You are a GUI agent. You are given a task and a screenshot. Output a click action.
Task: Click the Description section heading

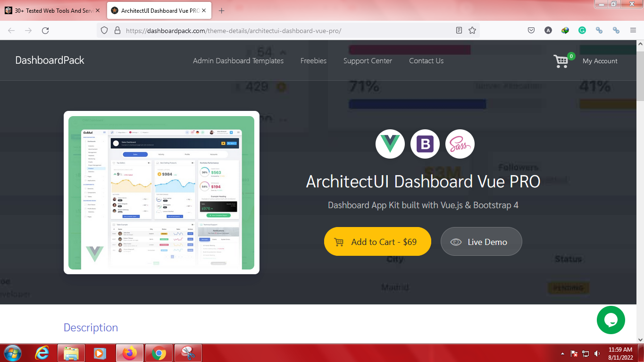coord(91,328)
